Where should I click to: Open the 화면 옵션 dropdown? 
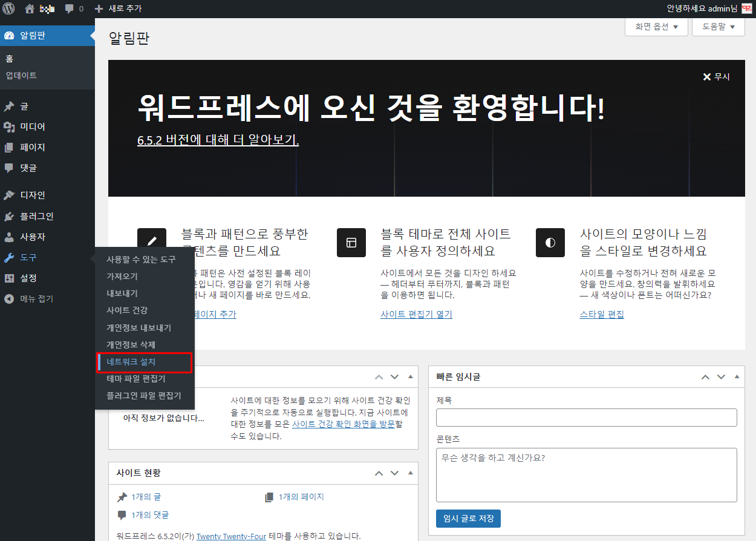click(656, 27)
